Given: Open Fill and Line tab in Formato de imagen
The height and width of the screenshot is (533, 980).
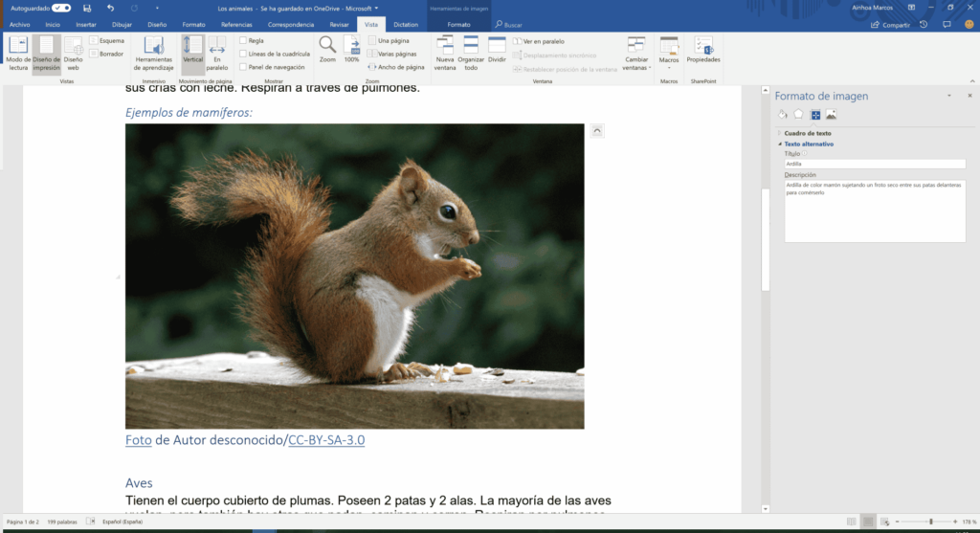Looking at the screenshot, I should [x=783, y=114].
